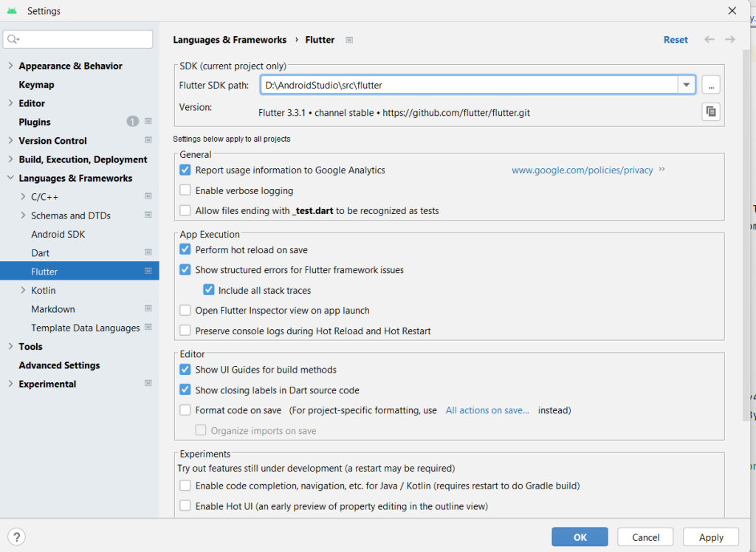Click the copy version info icon

pyautogui.click(x=710, y=111)
